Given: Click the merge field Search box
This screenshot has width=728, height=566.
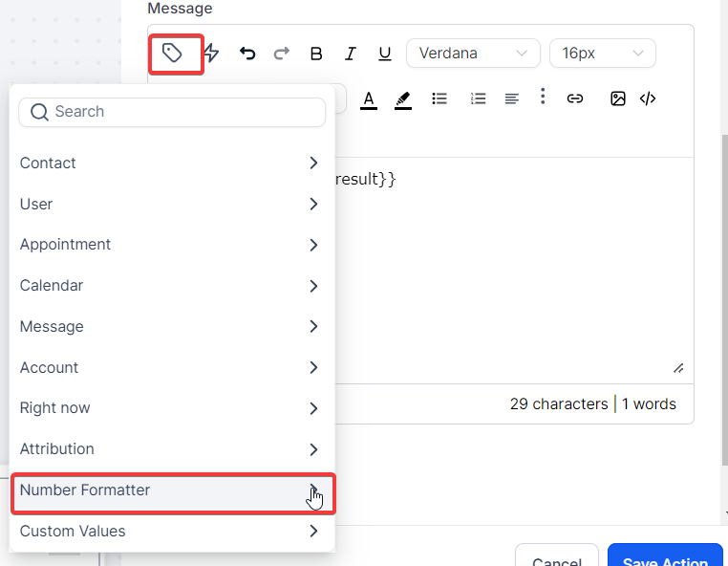Looking at the screenshot, I should pos(172,112).
